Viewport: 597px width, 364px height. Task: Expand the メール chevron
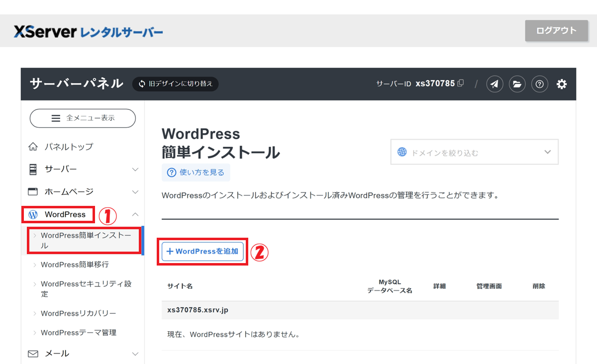pyautogui.click(x=135, y=354)
